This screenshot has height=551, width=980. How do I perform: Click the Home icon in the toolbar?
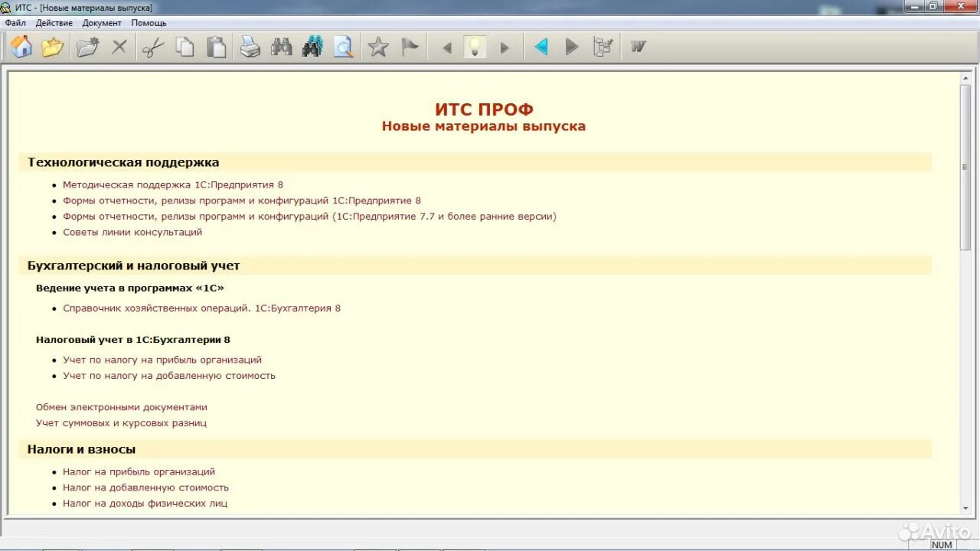[x=21, y=47]
